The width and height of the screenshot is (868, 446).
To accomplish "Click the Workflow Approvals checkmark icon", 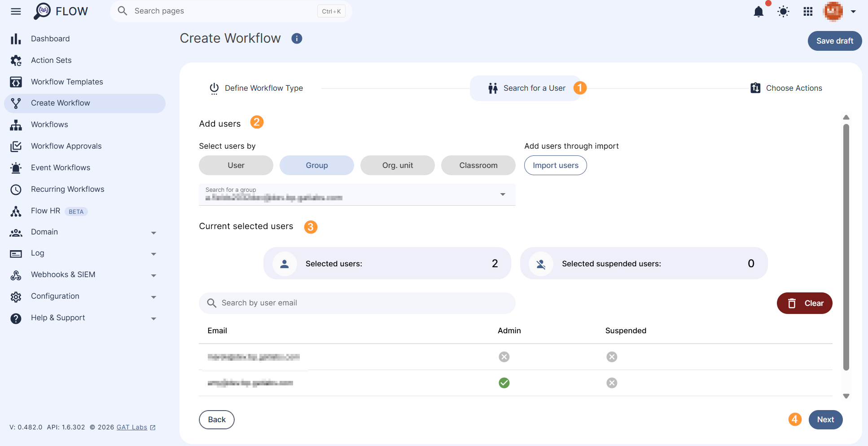I will (x=16, y=146).
